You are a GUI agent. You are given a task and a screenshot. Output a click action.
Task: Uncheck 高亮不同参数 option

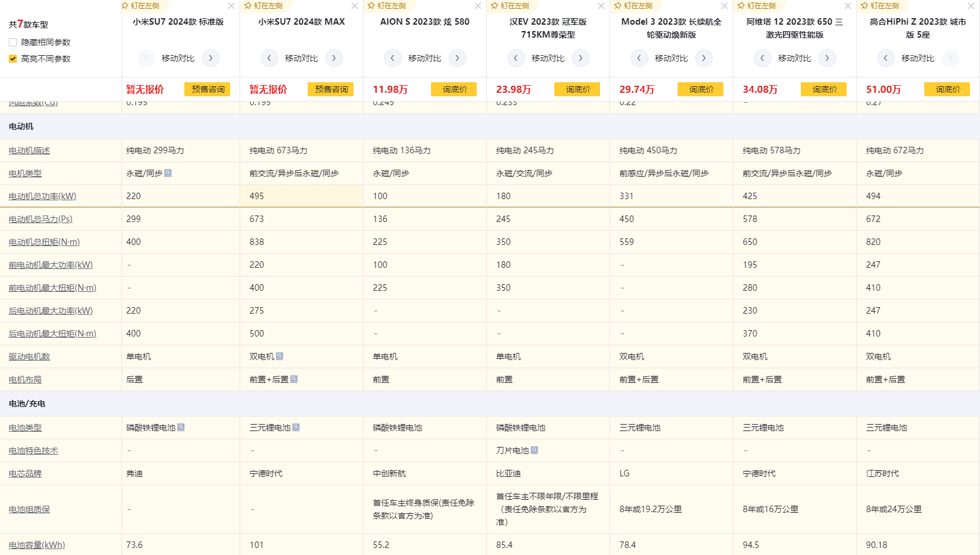point(13,59)
